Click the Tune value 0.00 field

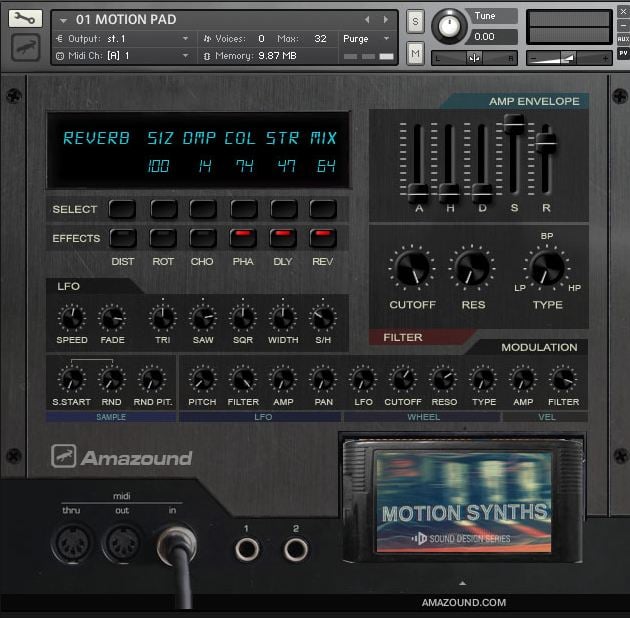pyautogui.click(x=494, y=37)
